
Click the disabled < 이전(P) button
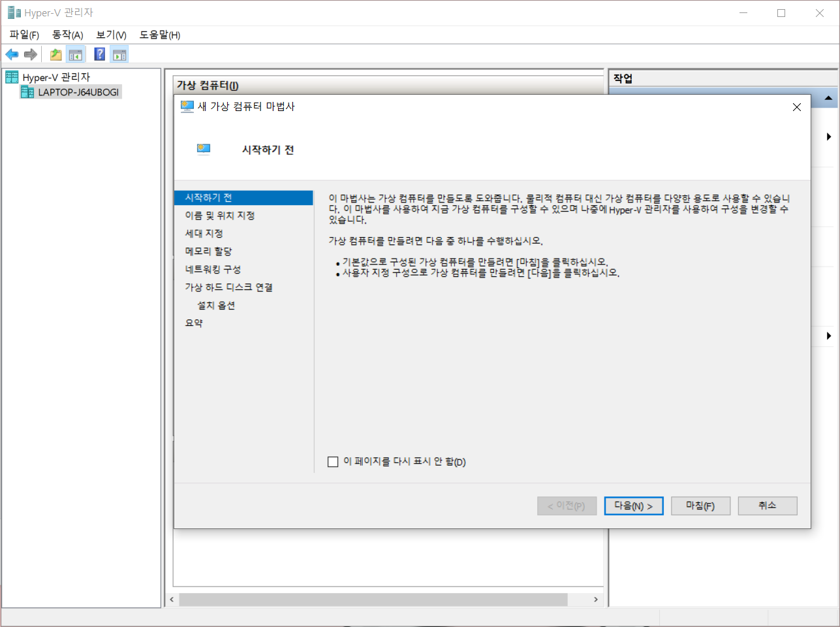[x=567, y=506]
